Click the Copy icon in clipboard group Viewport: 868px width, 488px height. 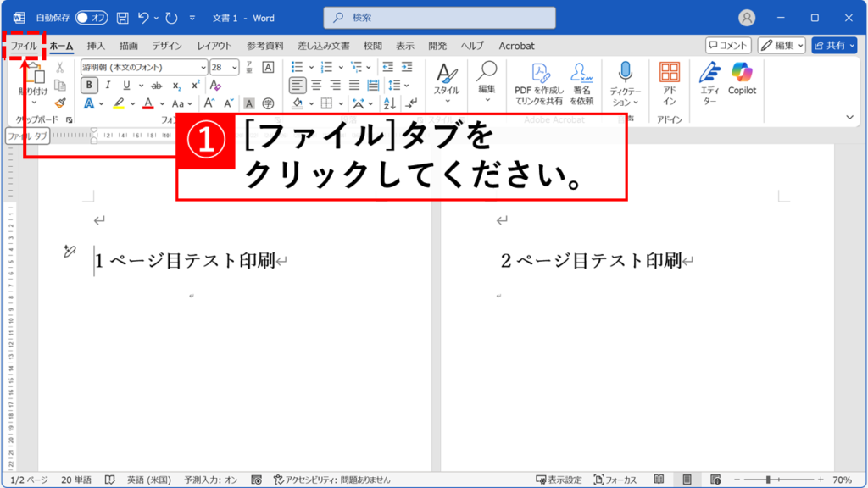click(x=60, y=86)
